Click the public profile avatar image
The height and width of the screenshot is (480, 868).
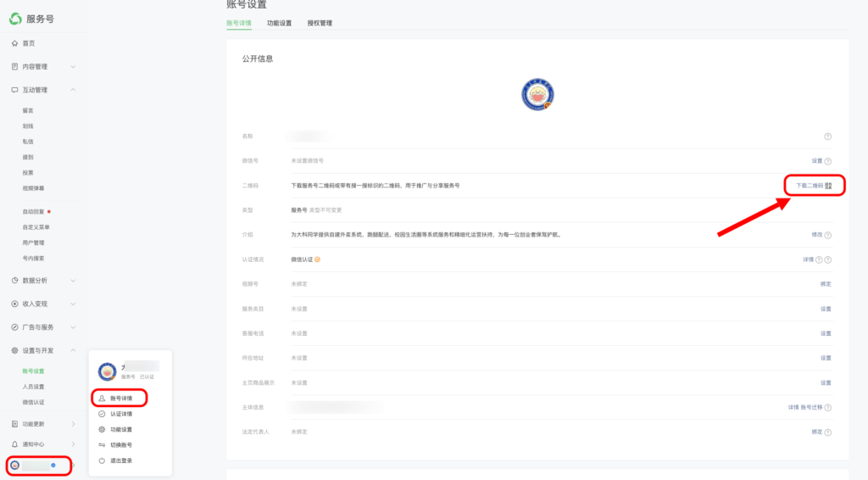click(x=537, y=94)
